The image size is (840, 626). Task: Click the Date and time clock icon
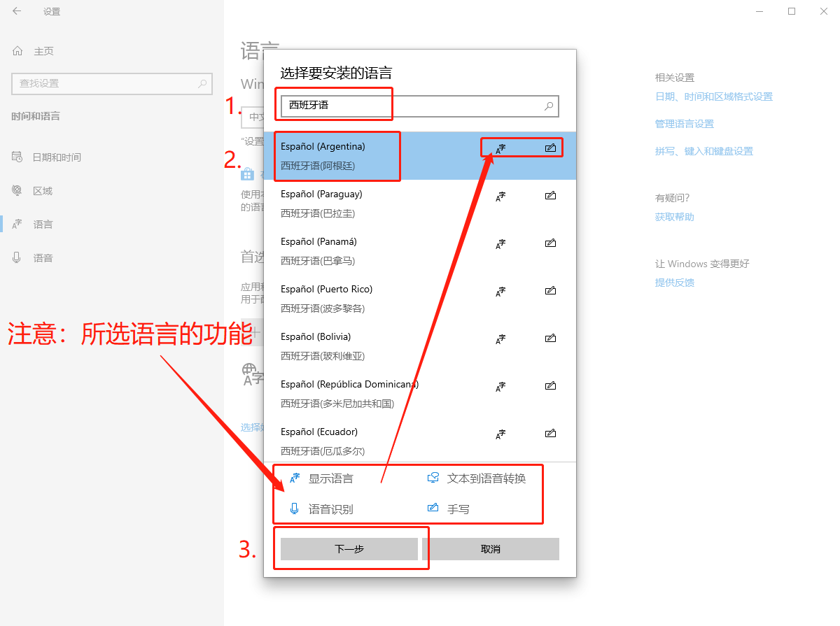tap(17, 157)
